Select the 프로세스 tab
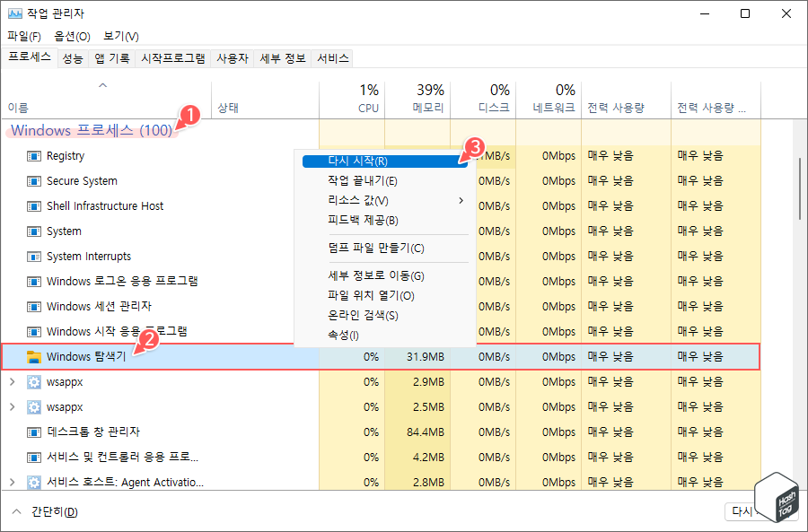Image resolution: width=808 pixels, height=532 pixels. click(x=30, y=57)
